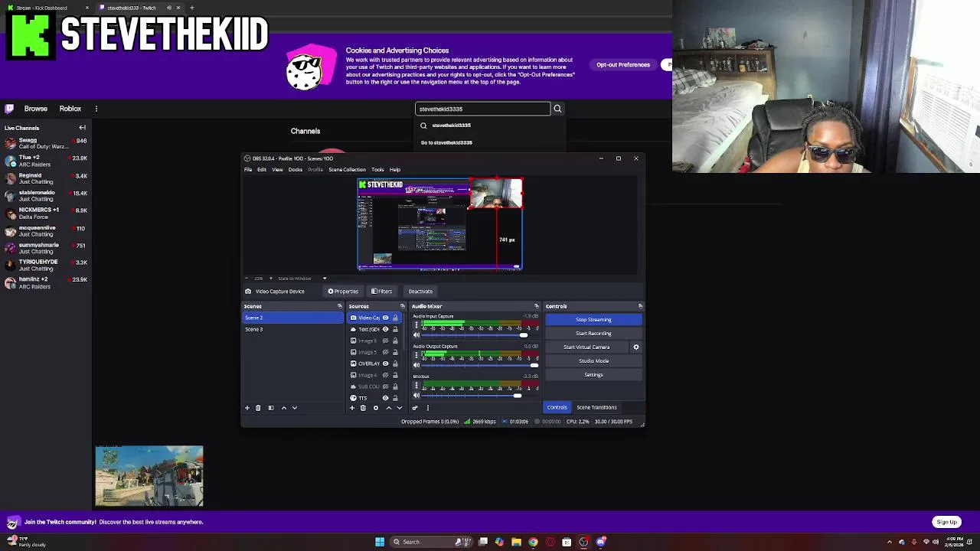The width and height of the screenshot is (980, 551).
Task: Hide OVERLAY source eye icon
Action: 385,364
